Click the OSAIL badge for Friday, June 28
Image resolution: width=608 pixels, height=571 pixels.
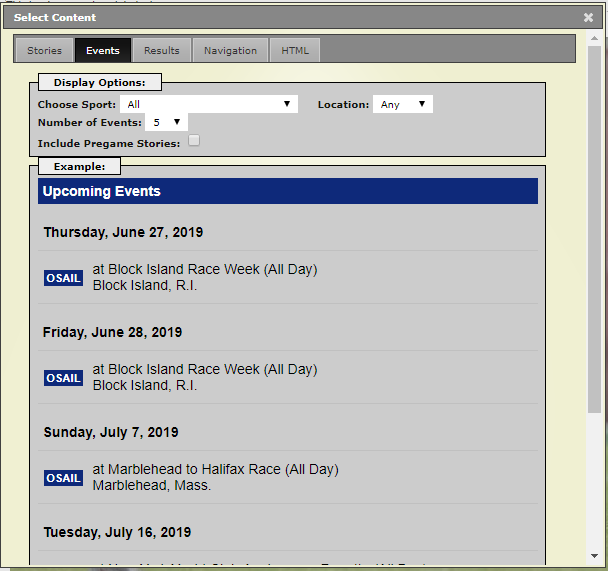63,378
